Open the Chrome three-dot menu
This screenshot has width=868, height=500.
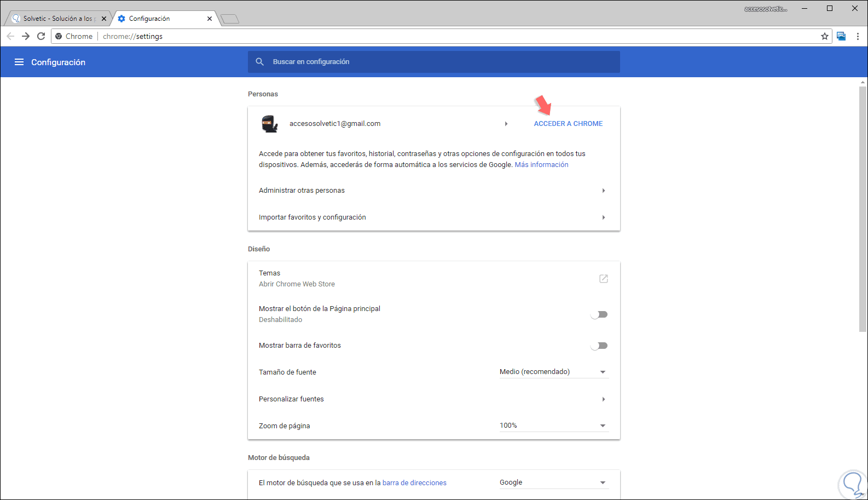(858, 36)
